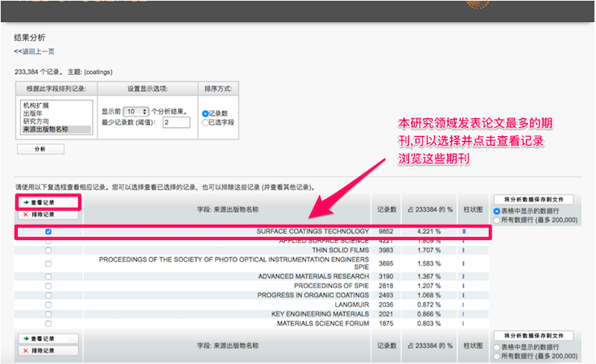Screen dimensions: 596x364
Task: Uncheck the SURFACE COATINGS TECHNOLOGY checkbox
Action: coord(48,232)
